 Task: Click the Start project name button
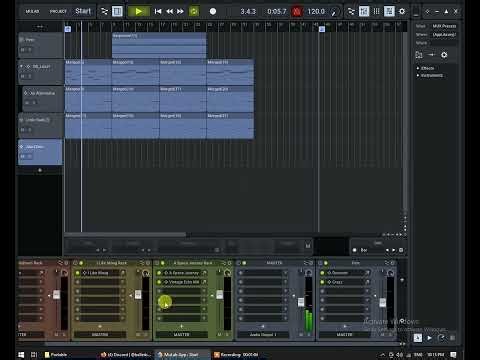pyautogui.click(x=83, y=11)
